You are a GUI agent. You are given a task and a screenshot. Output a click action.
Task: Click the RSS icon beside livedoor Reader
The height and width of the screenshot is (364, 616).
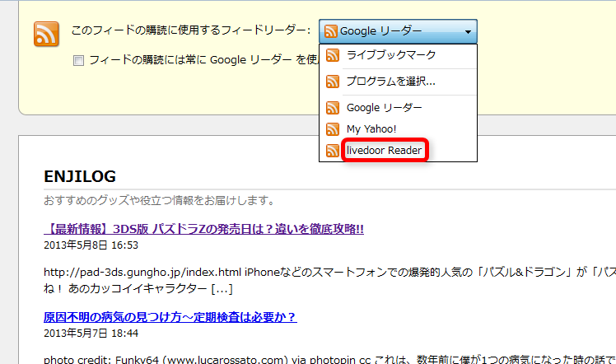[x=333, y=151]
